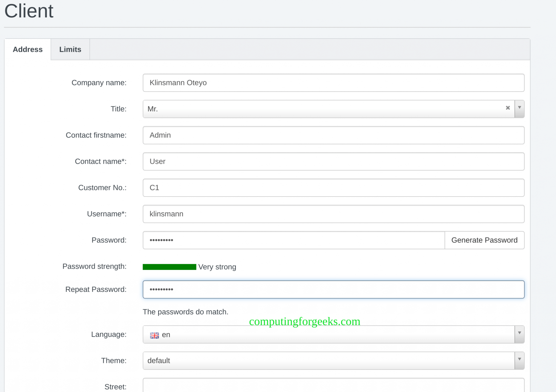Open the Language dropdown
This screenshot has height=392, width=556.
click(519, 334)
